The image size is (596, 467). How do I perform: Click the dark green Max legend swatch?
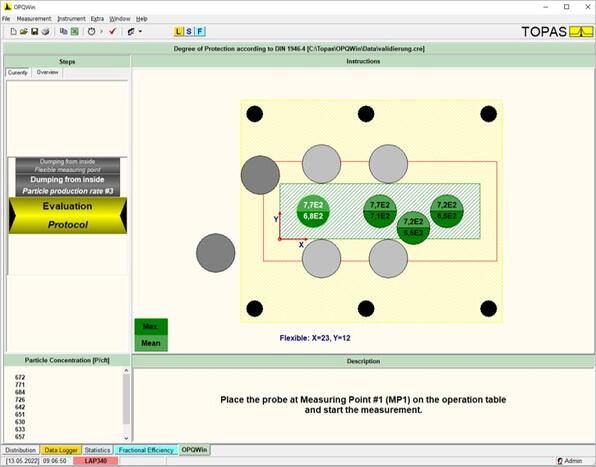click(151, 326)
